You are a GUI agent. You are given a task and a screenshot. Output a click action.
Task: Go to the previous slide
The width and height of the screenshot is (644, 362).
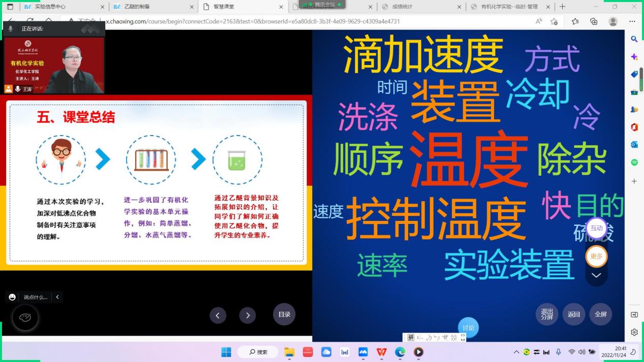(x=218, y=315)
